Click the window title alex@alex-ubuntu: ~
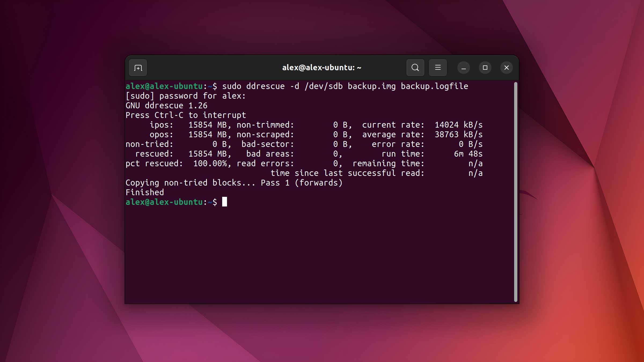The width and height of the screenshot is (644, 362). (x=322, y=68)
